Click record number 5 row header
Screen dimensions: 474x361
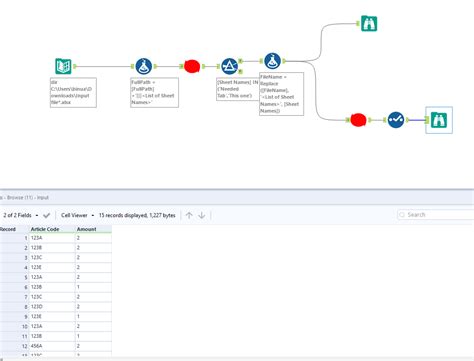[14, 277]
